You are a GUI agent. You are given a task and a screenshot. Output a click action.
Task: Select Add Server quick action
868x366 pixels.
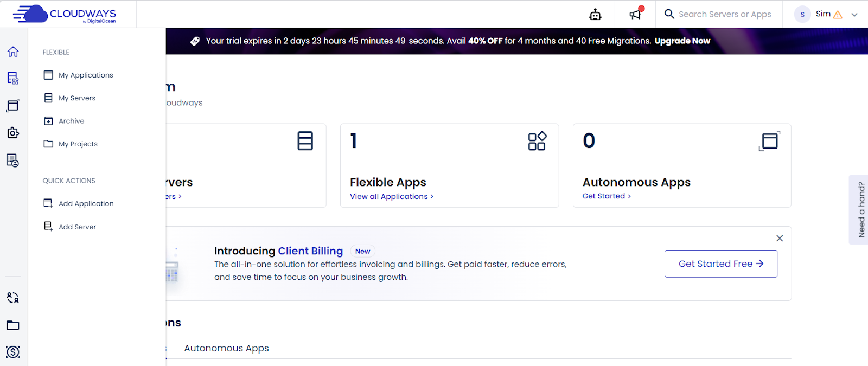[69, 227]
